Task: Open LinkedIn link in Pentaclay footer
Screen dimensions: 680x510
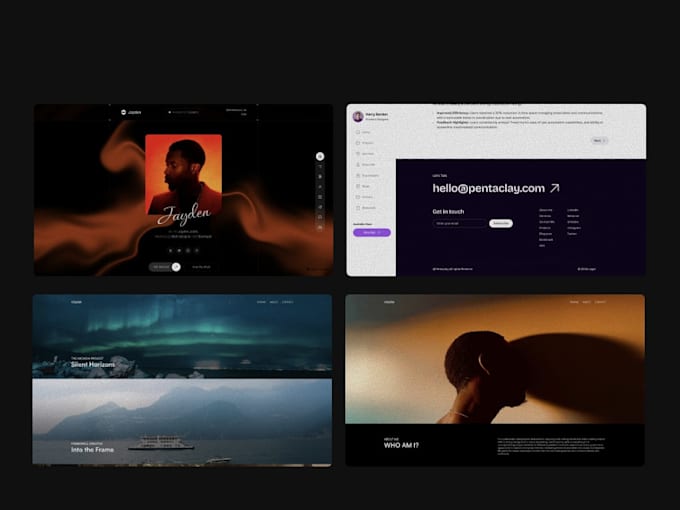Action: tap(573, 210)
